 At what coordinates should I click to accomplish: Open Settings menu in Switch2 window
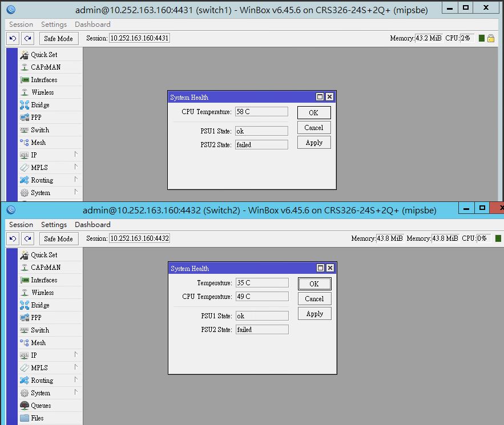click(54, 225)
